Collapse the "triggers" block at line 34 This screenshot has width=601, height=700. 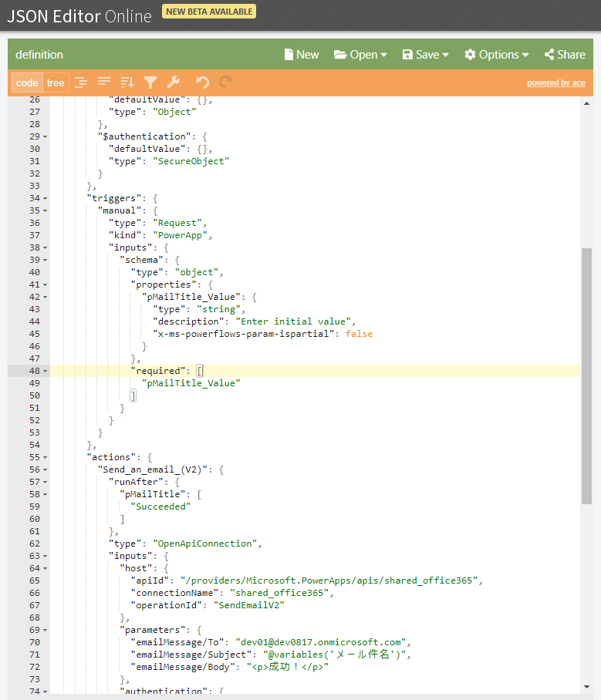coord(45,198)
